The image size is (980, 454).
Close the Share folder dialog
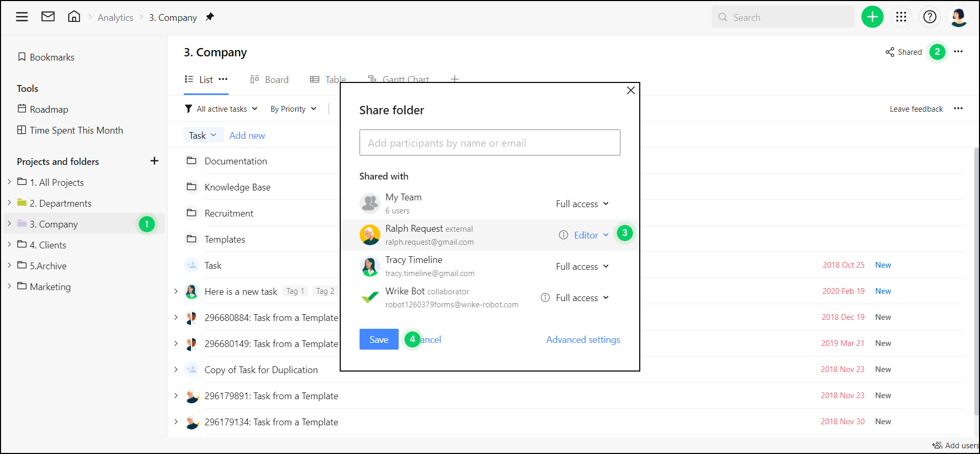tap(630, 90)
